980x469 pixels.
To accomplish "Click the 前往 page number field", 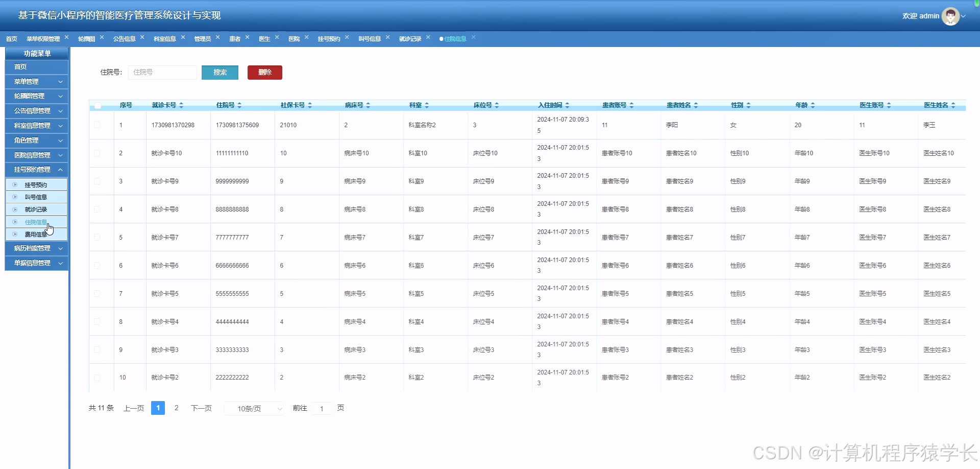I will pyautogui.click(x=322, y=408).
